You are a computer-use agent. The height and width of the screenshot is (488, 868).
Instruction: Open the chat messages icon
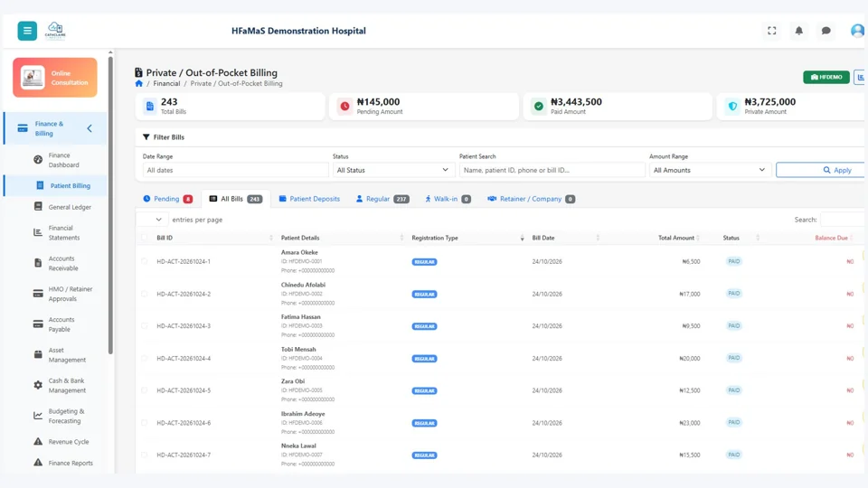pos(826,31)
